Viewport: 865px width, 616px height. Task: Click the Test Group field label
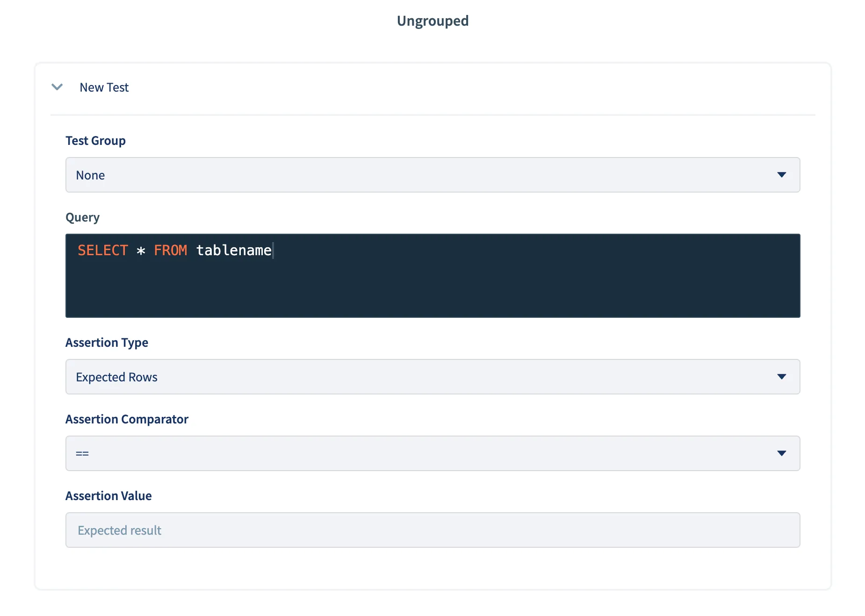95,141
